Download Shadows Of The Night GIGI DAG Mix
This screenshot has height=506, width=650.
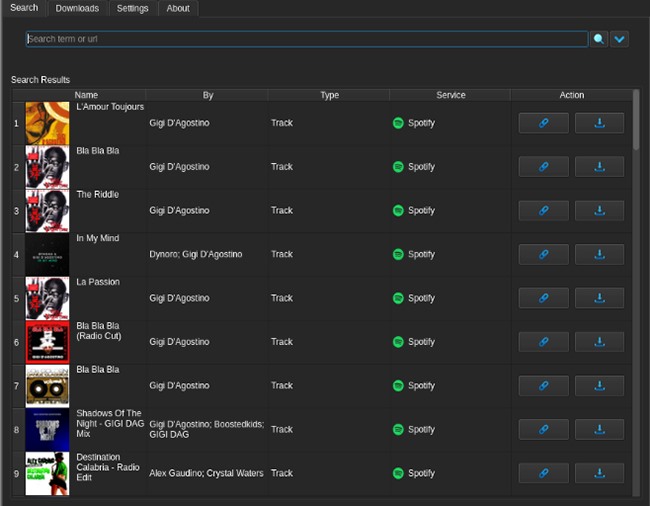(x=599, y=429)
